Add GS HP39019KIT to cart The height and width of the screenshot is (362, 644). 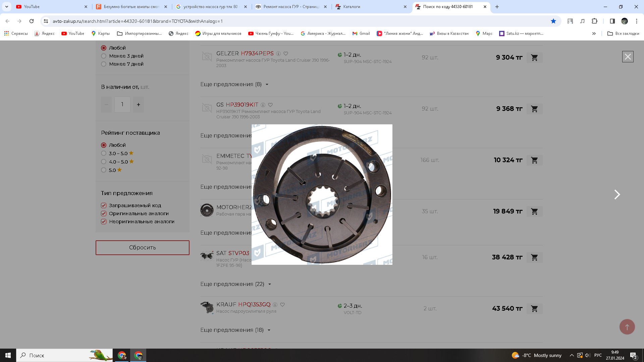(534, 109)
